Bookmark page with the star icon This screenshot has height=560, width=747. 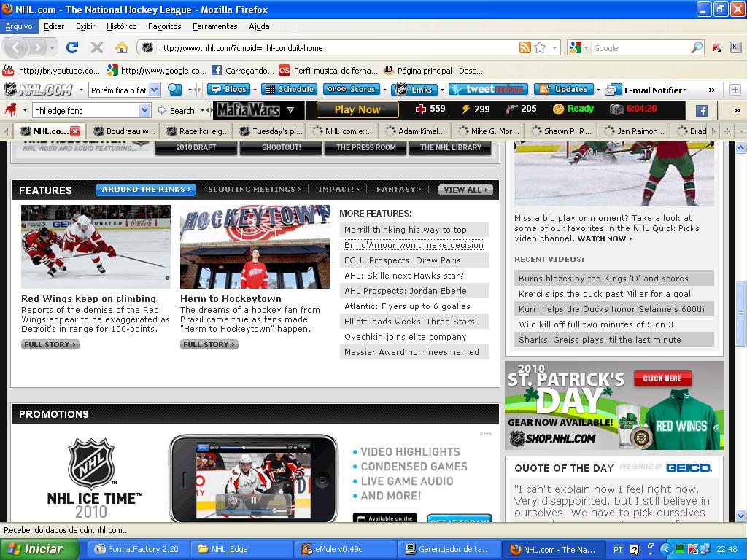point(540,47)
